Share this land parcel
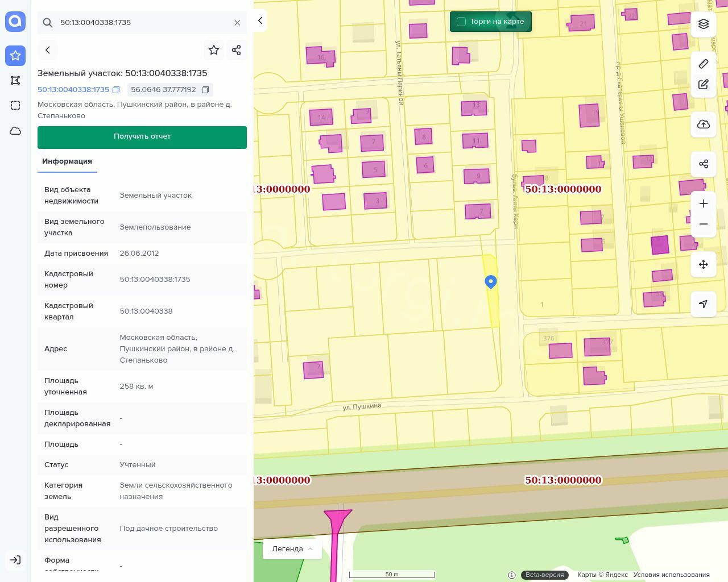This screenshot has width=728, height=582. (237, 50)
